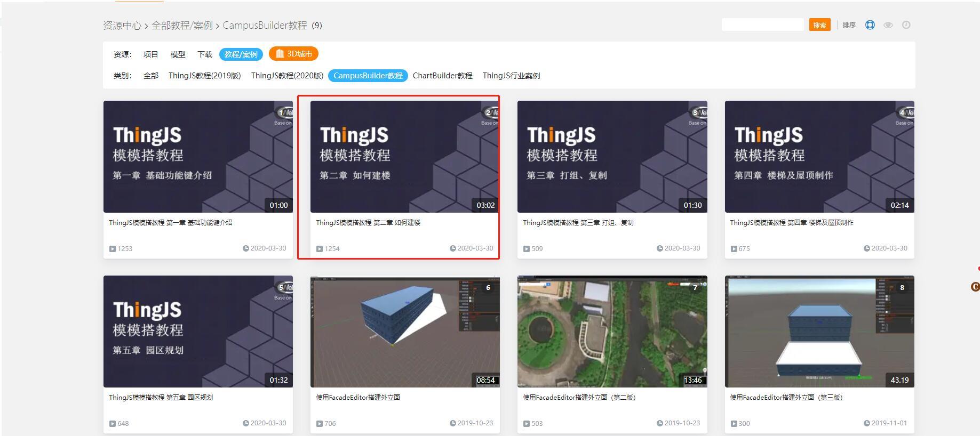The image size is (980, 436).
Task: Click play-count icon next to 706
Action: coord(320,424)
